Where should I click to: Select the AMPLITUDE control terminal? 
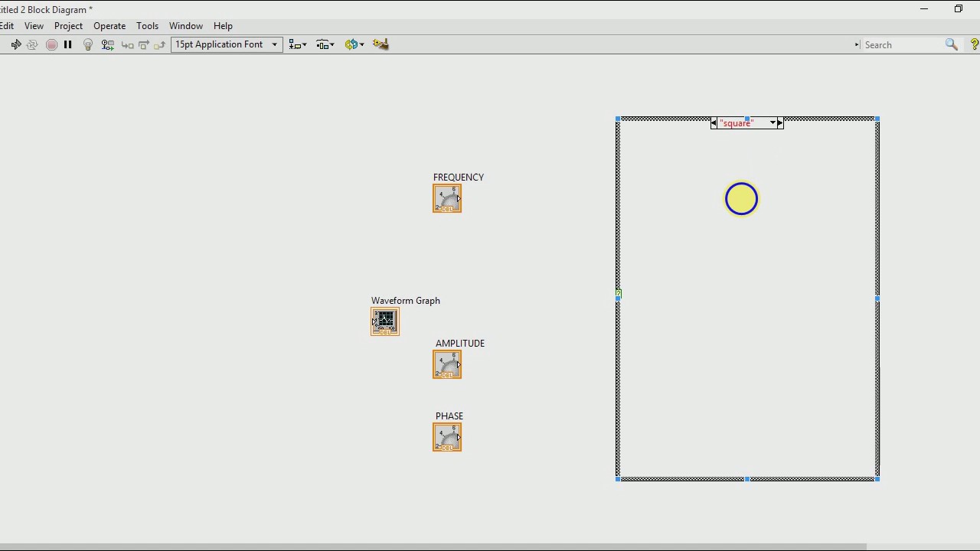(x=447, y=364)
